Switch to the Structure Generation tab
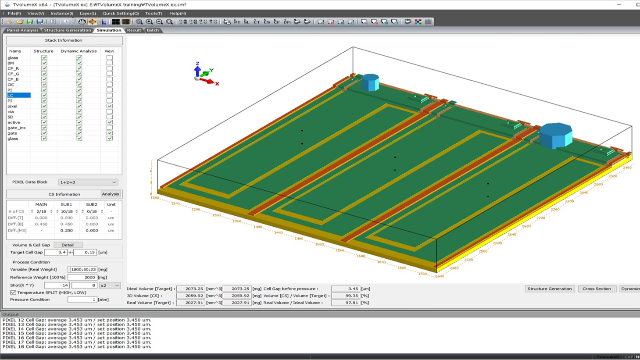This screenshot has width=640, height=360. pos(67,30)
